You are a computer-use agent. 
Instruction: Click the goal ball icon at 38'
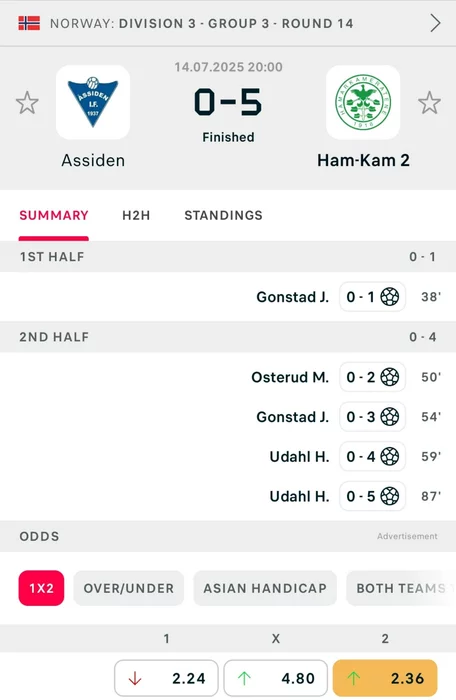point(389,297)
